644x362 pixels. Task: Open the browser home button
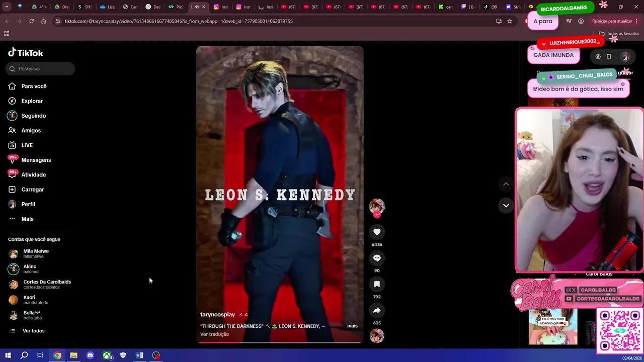(x=43, y=21)
